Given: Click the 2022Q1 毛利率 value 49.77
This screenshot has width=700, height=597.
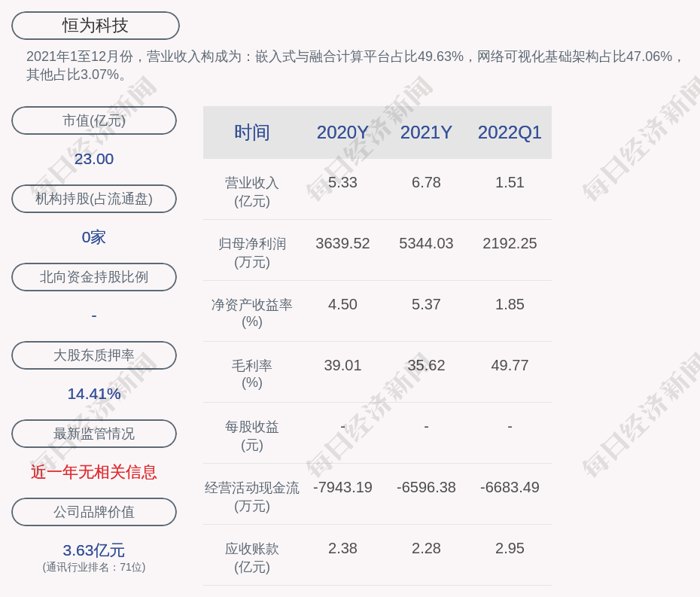Looking at the screenshot, I should [x=510, y=365].
